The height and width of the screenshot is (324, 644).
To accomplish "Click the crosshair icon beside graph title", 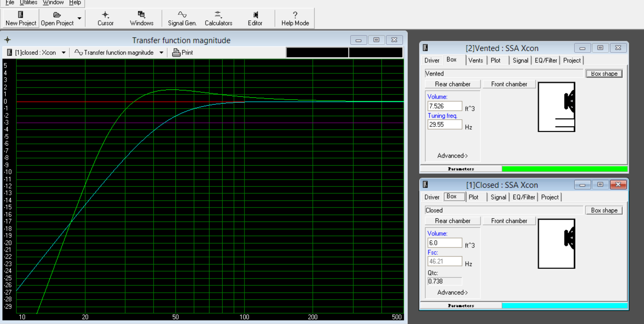I will 7,40.
